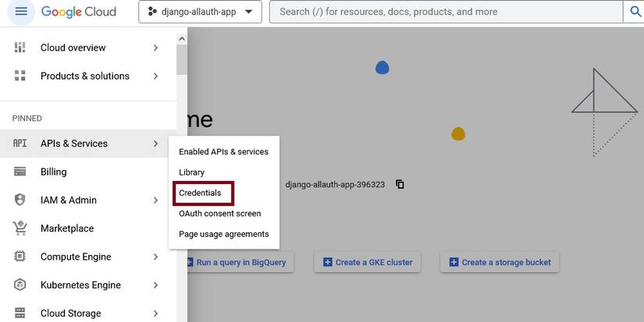This screenshot has width=644, height=322.
Task: Click the Marketplace cart icon
Action: pos(20,228)
